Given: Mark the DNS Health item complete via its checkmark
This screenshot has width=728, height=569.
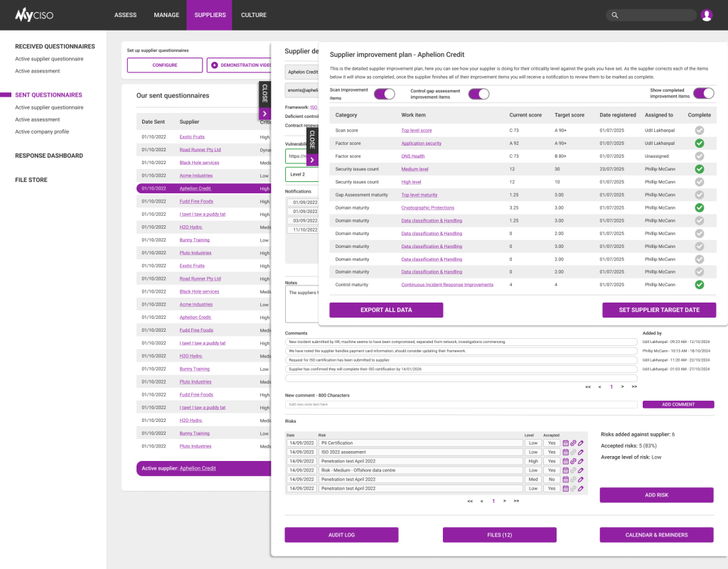Looking at the screenshot, I should coord(699,156).
